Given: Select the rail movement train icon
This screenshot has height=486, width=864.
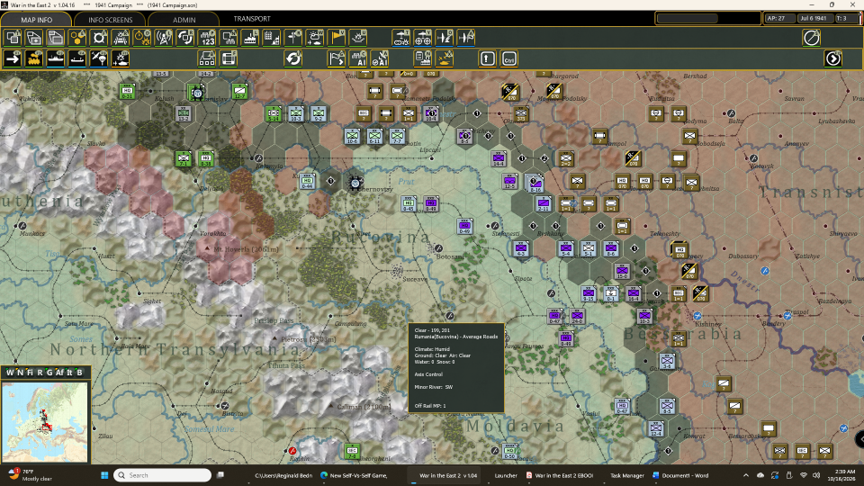Looking at the screenshot, I should pyautogui.click(x=34, y=58).
